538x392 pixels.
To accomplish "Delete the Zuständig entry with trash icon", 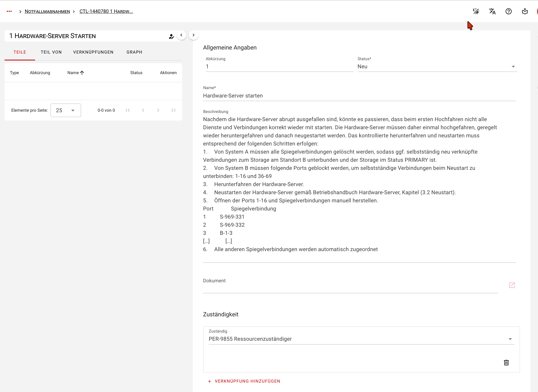I will coord(506,363).
